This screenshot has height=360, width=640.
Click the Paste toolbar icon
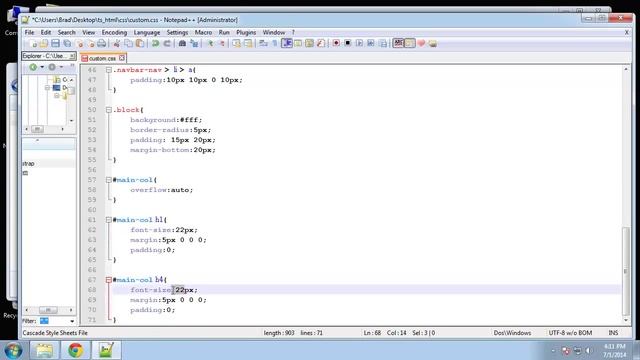coord(140,43)
